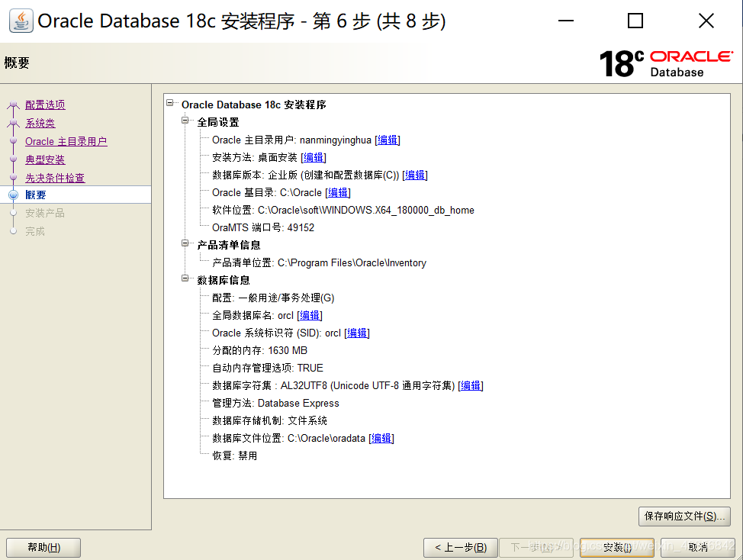743x560 pixels.
Task: Edit the Oracle 主目录用户 nanmingyinghua setting
Action: (x=388, y=140)
